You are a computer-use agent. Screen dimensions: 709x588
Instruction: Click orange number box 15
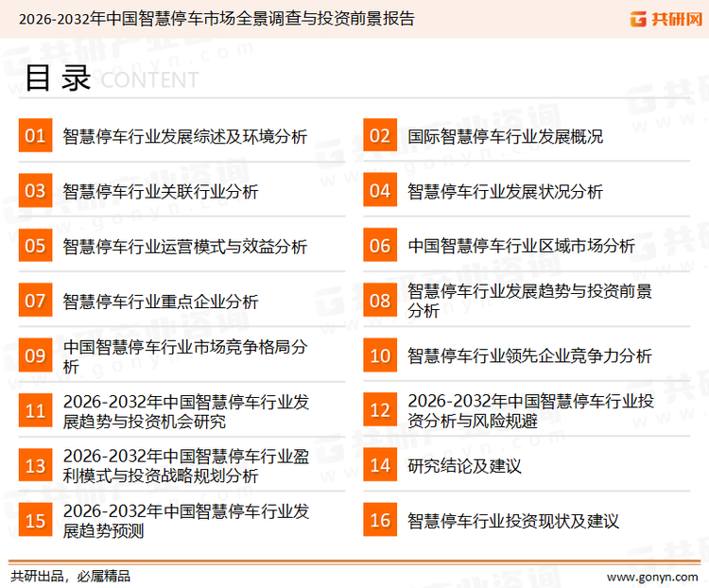(35, 520)
